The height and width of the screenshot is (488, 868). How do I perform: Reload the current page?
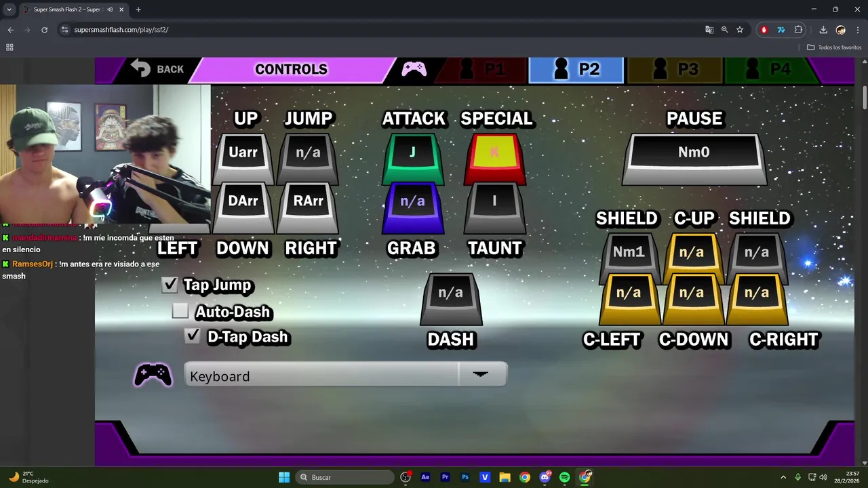pos(44,30)
